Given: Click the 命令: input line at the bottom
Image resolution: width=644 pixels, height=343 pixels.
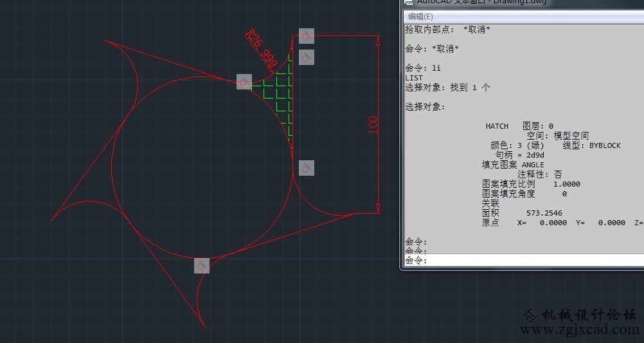Looking at the screenshot, I should (x=524, y=260).
